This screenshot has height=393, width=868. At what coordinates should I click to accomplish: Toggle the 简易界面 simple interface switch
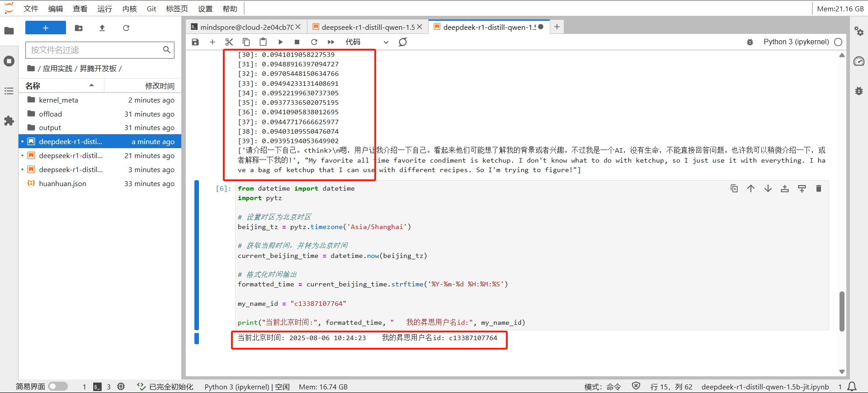click(x=58, y=387)
